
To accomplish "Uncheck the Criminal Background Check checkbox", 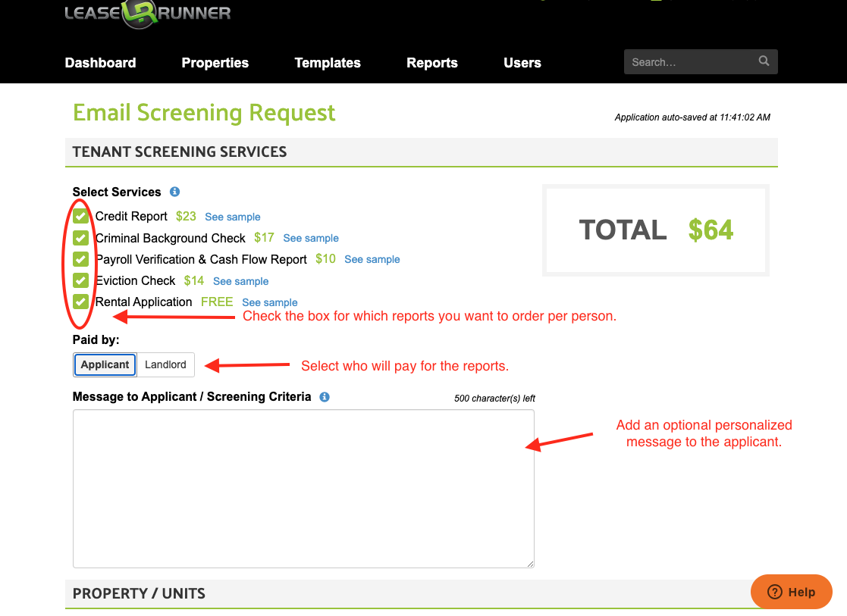I will click(80, 238).
